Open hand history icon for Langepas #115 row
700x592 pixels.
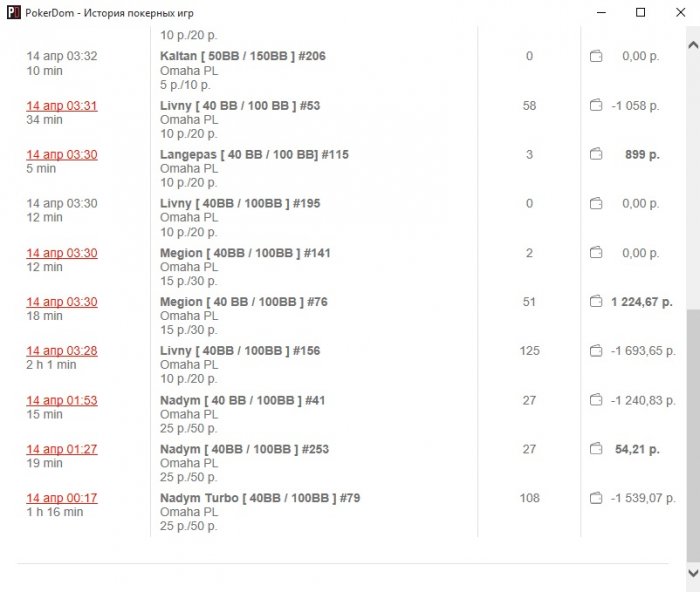coord(596,155)
